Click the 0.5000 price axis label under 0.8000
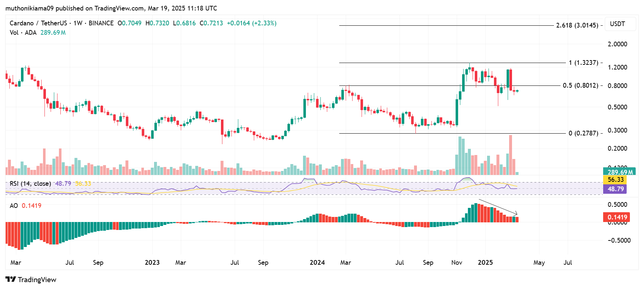The height and width of the screenshot is (289, 644). click(617, 107)
